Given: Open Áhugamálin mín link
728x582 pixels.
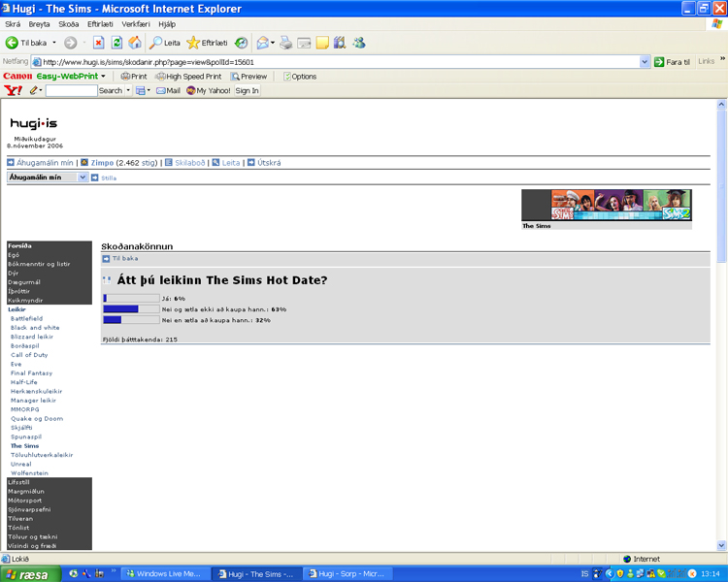Looking at the screenshot, I should [45, 163].
